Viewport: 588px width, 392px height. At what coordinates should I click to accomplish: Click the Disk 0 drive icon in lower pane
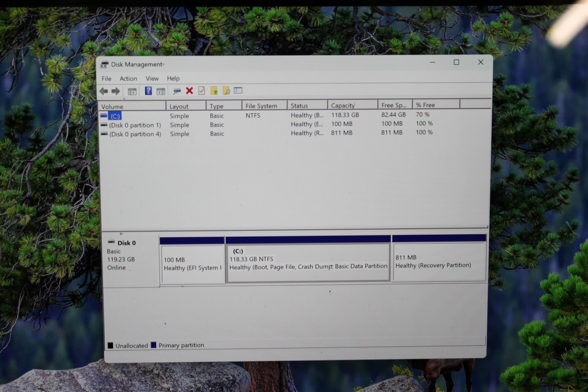(x=111, y=242)
